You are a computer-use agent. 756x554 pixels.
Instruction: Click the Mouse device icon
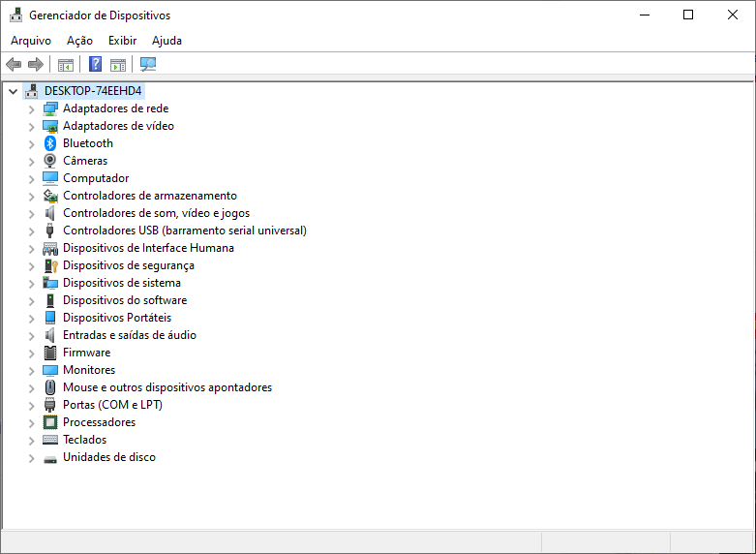click(x=50, y=387)
